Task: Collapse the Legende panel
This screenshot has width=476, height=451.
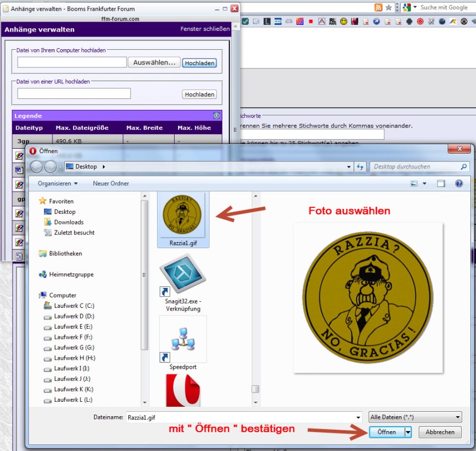Action: pyautogui.click(x=216, y=116)
